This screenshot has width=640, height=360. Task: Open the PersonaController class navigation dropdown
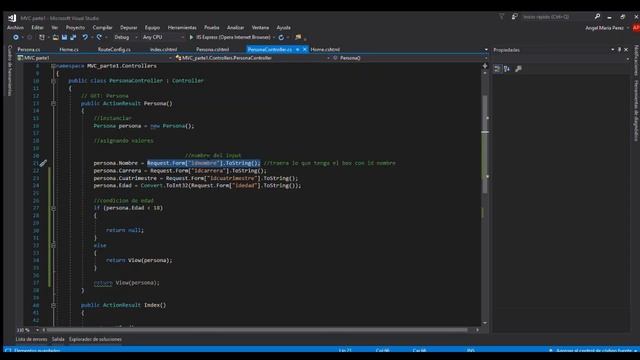point(328,58)
